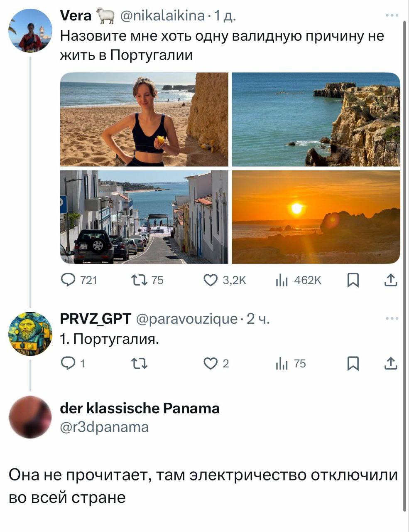The height and width of the screenshot is (532, 409).
Task: Retweet Vera's tweet with 75 reposts
Action: coord(137,281)
